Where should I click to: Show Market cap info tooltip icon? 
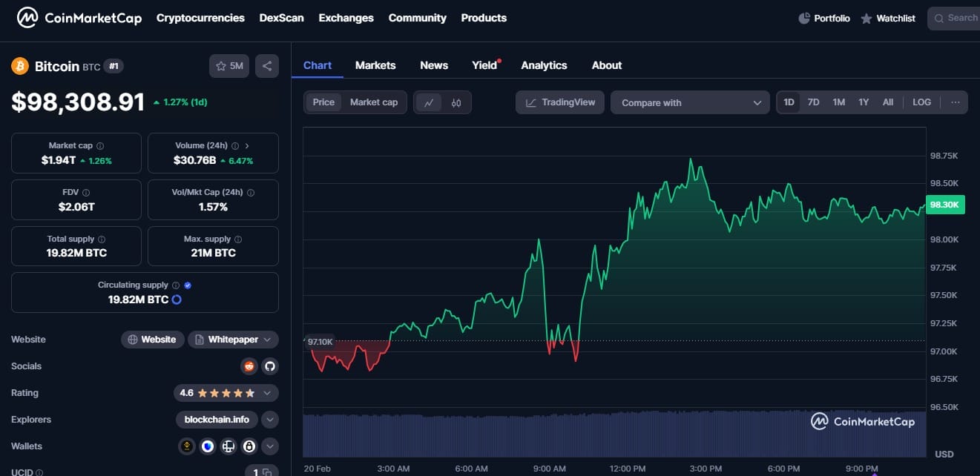click(100, 146)
